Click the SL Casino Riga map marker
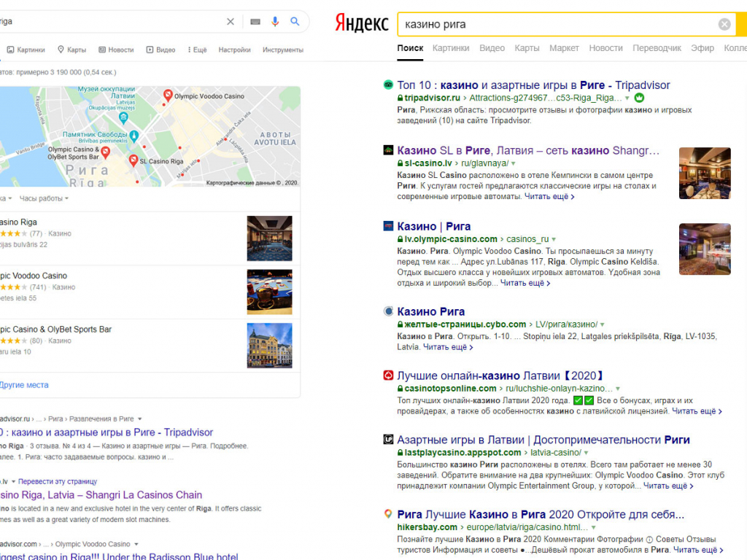The width and height of the screenshot is (747, 560). (x=134, y=162)
